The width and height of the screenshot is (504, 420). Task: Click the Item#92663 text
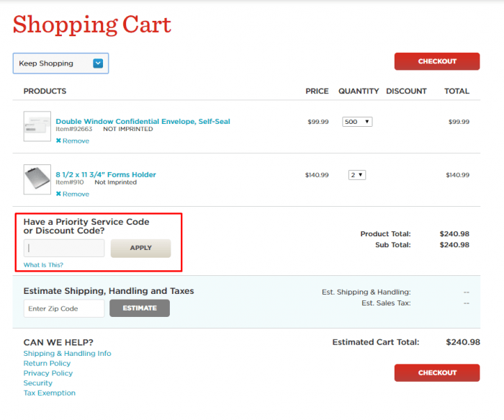point(74,129)
